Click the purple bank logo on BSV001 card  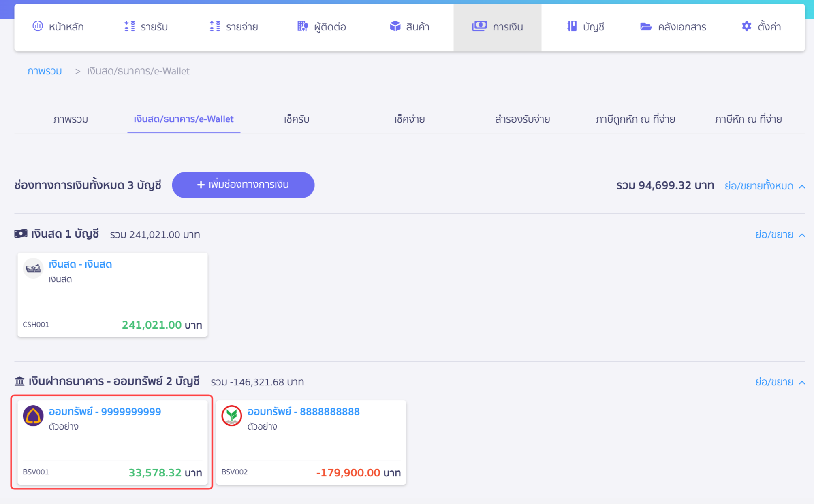coord(33,416)
